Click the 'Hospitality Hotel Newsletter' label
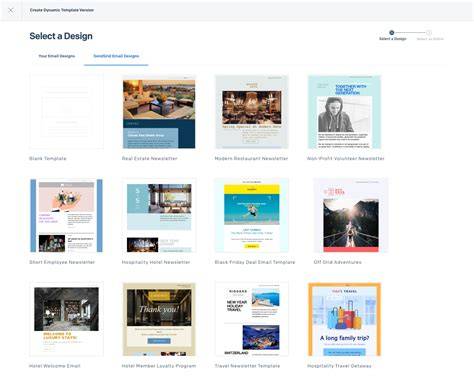 156,262
